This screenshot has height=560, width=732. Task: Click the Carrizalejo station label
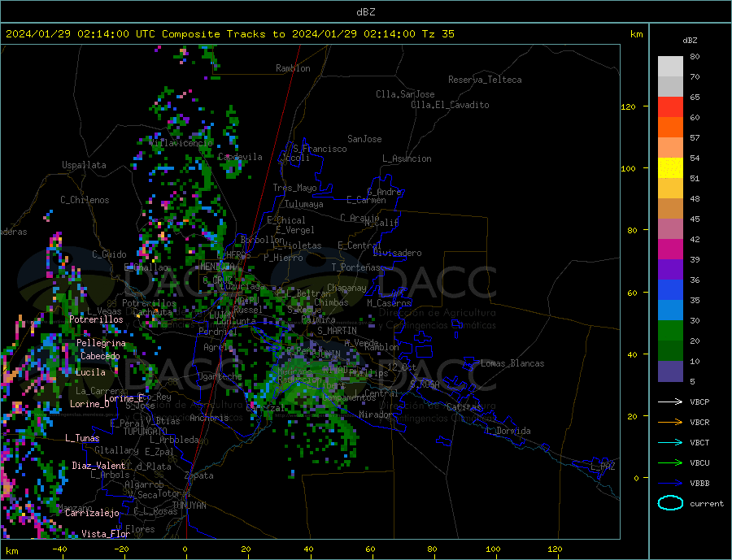pos(92,514)
